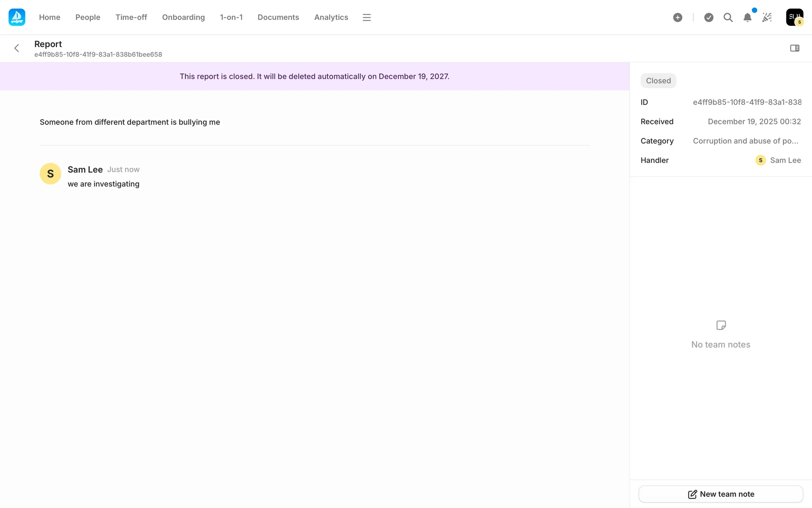Go back using the left arrow

click(x=17, y=48)
